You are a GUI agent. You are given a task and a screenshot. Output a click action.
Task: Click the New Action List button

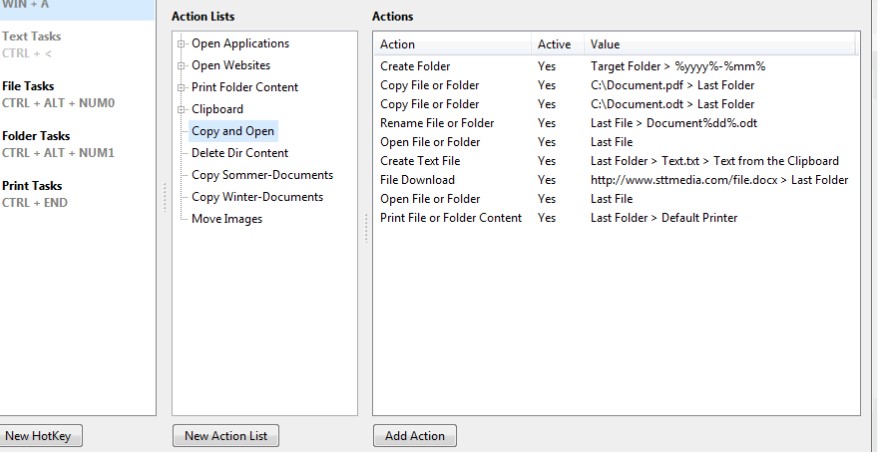(x=225, y=436)
